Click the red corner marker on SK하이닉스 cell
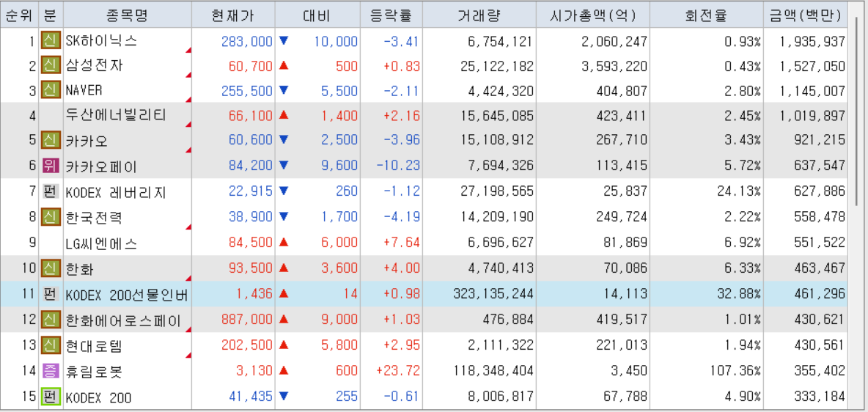Image resolution: width=868 pixels, height=412 pixels. click(188, 51)
